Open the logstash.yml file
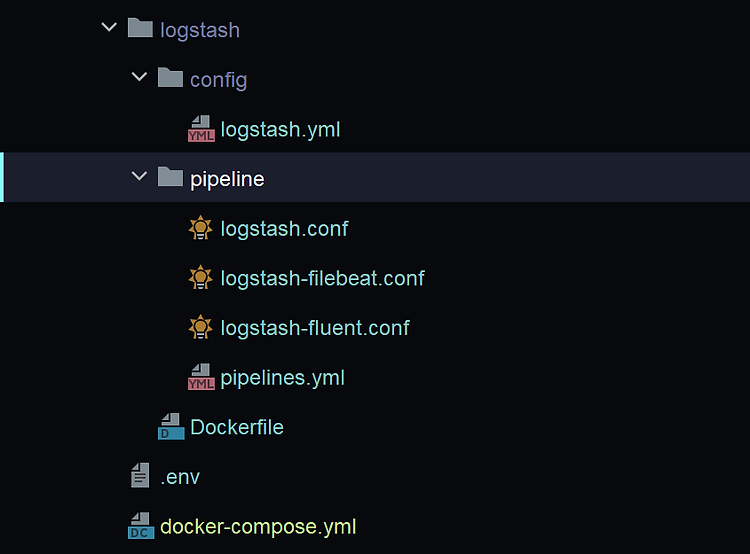The image size is (750, 554). pos(280,130)
